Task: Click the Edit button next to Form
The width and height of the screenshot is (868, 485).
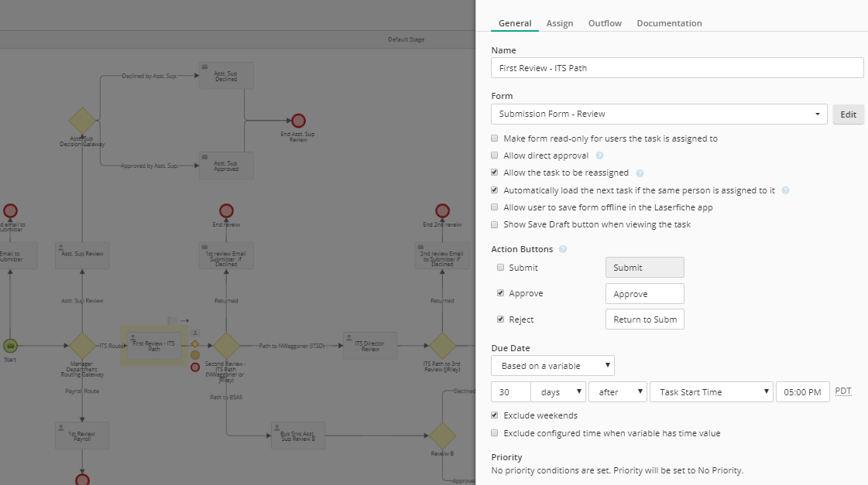Action: [848, 114]
